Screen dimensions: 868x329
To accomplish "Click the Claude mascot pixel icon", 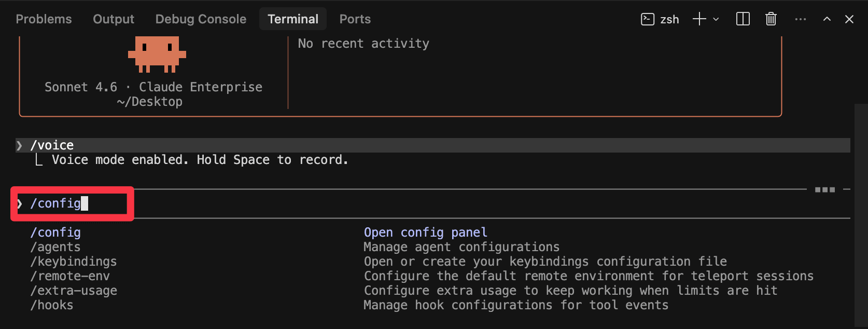I will [x=157, y=53].
